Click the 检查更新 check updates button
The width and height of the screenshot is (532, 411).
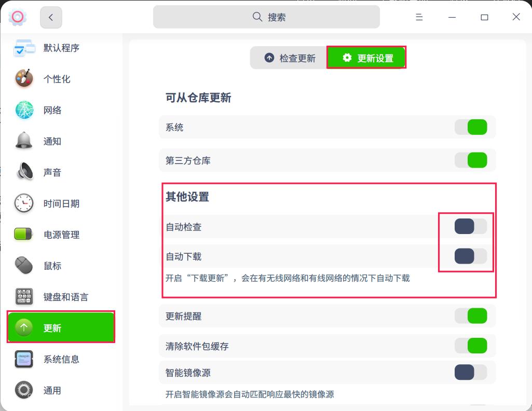[289, 58]
